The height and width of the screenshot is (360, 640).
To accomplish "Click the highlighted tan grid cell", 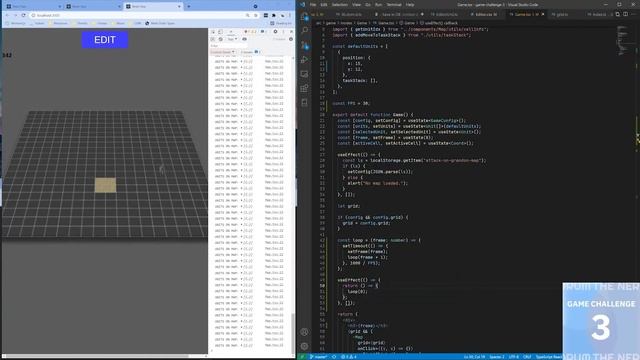I will tap(105, 185).
